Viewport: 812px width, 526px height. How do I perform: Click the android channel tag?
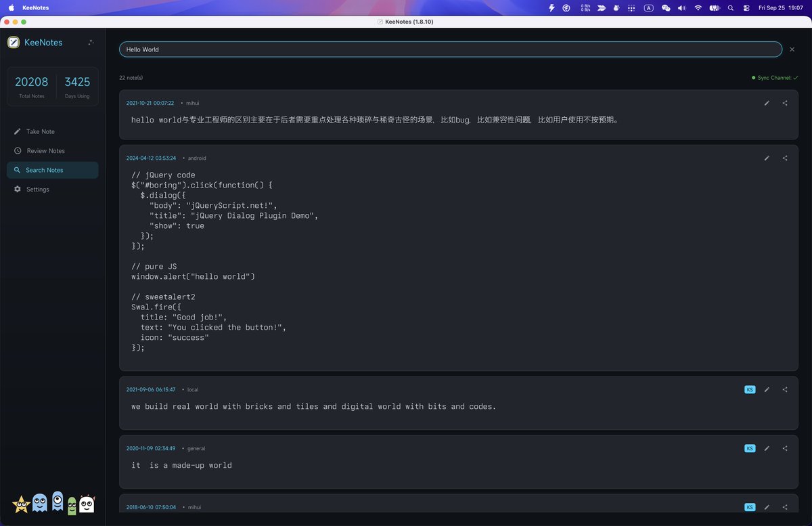[196, 158]
